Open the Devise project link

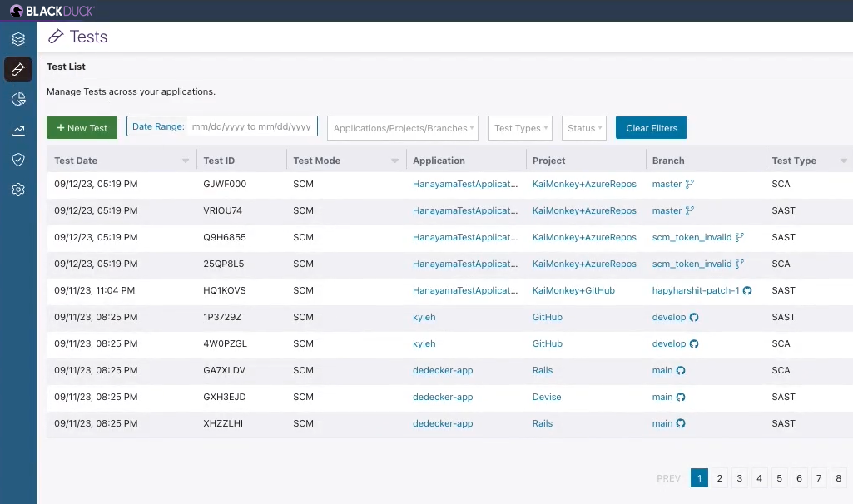click(547, 397)
